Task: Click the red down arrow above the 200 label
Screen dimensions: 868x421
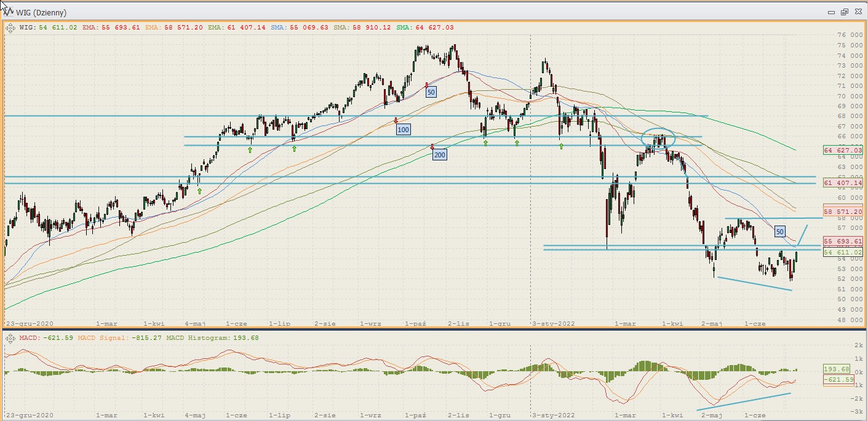Action: click(x=432, y=146)
